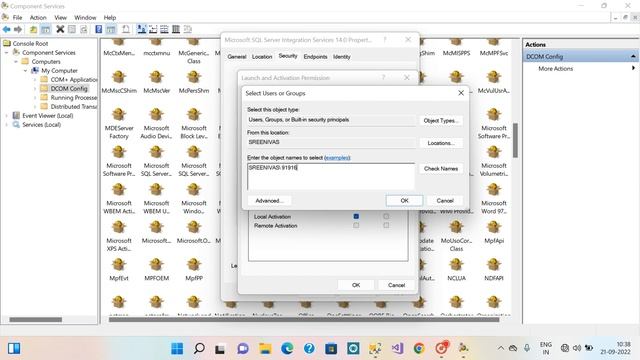This screenshot has height=360, width=640.
Task: Switch to the Identity tab
Action: tap(342, 57)
